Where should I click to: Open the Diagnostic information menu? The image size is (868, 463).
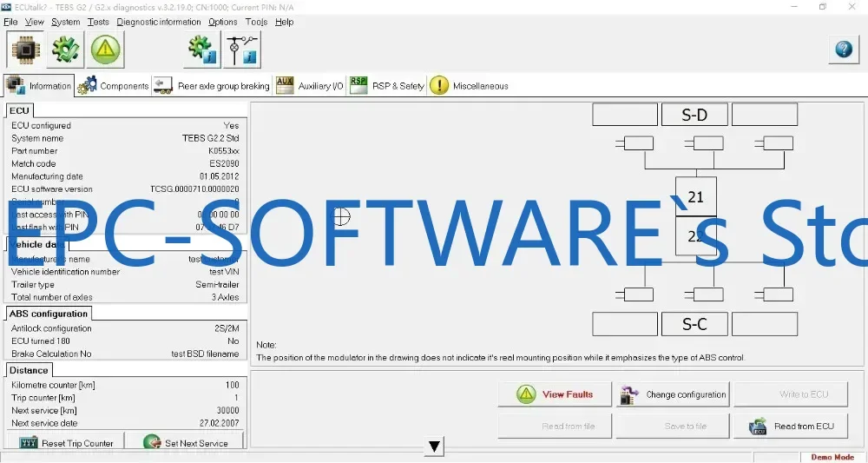click(158, 23)
